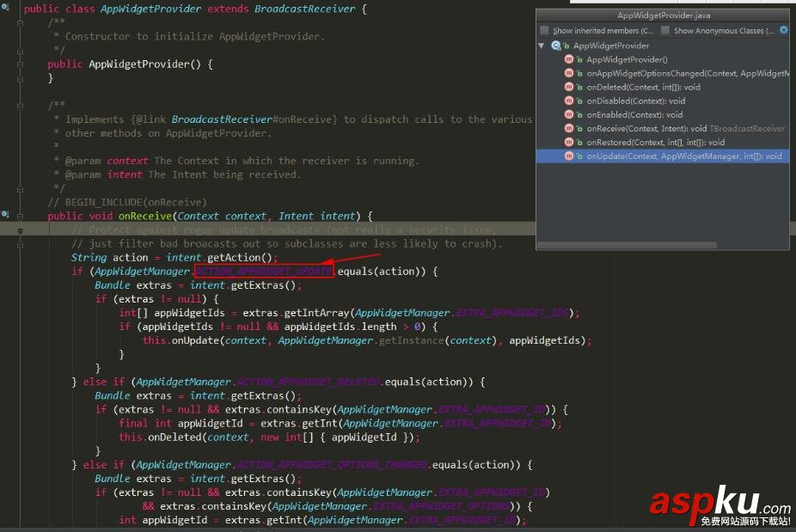Click the class icon beside AppWidgetProvider root node
796x532 pixels.
556,46
